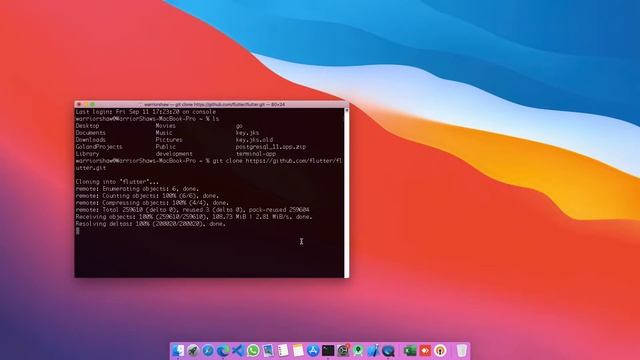
Task: Open the green Android Studio icon in Dock
Action: pos(358,351)
